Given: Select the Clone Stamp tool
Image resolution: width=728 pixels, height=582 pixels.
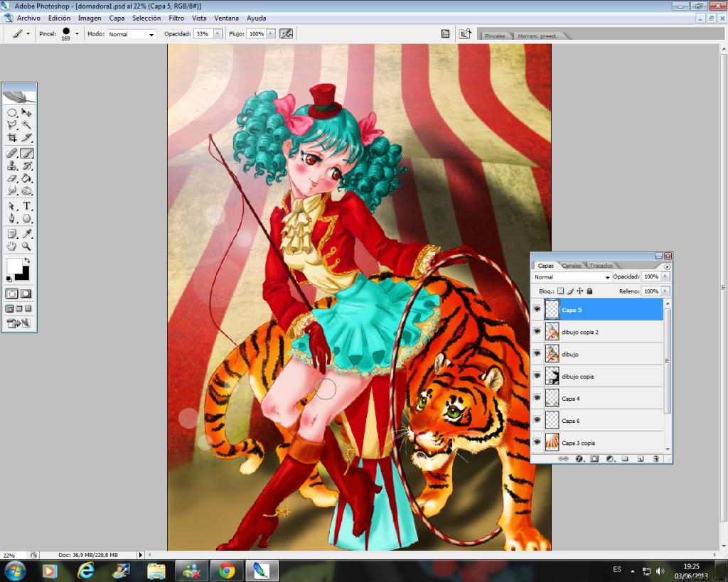Looking at the screenshot, I should click(12, 166).
